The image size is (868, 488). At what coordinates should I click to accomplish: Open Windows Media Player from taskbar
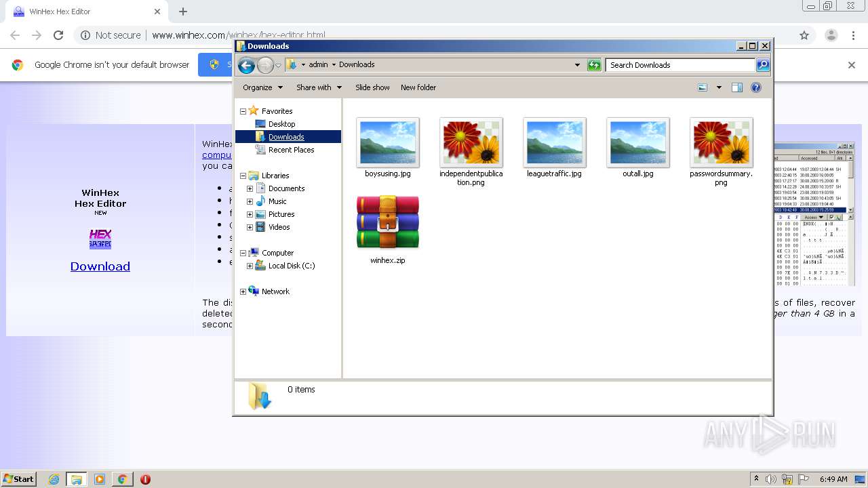point(100,479)
